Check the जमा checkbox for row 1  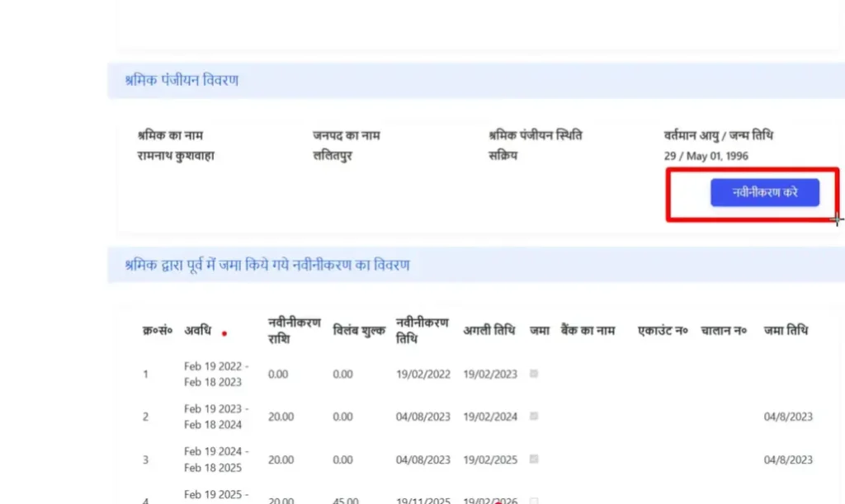point(533,374)
